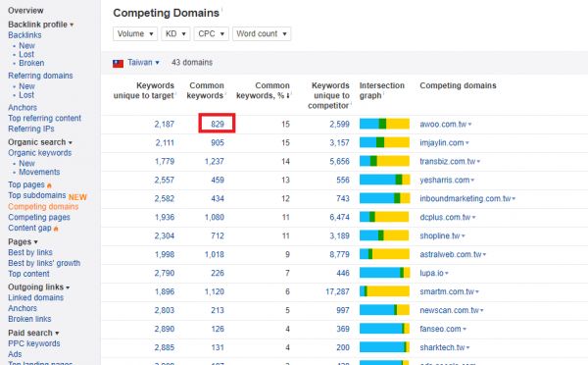Click the fire icon beside Top pages
Viewport: 588px width, 365px height.
coord(49,185)
